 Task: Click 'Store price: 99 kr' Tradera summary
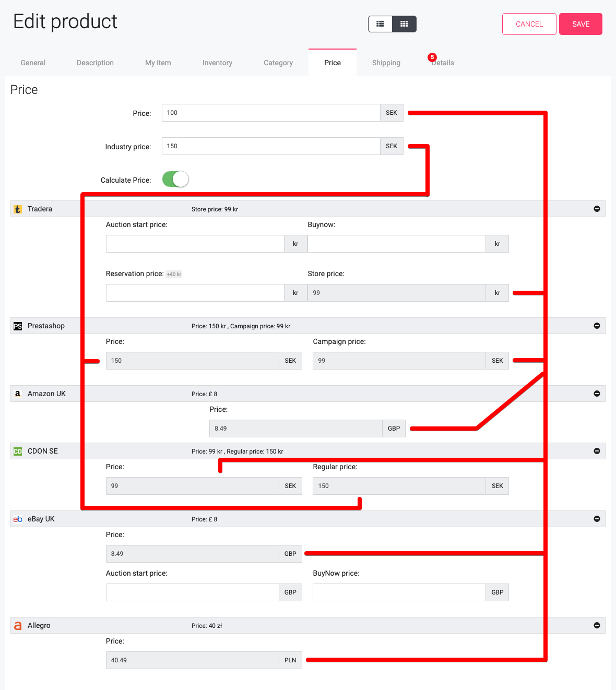pos(215,209)
